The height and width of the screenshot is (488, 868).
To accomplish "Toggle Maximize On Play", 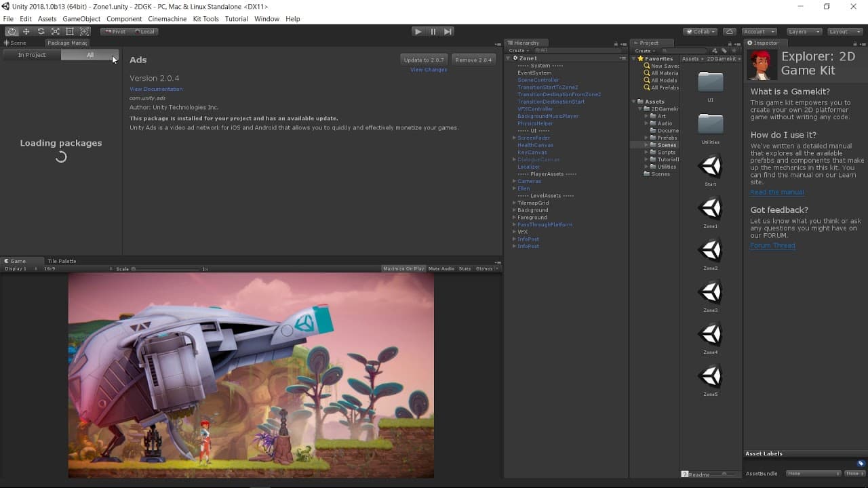I will click(x=403, y=268).
